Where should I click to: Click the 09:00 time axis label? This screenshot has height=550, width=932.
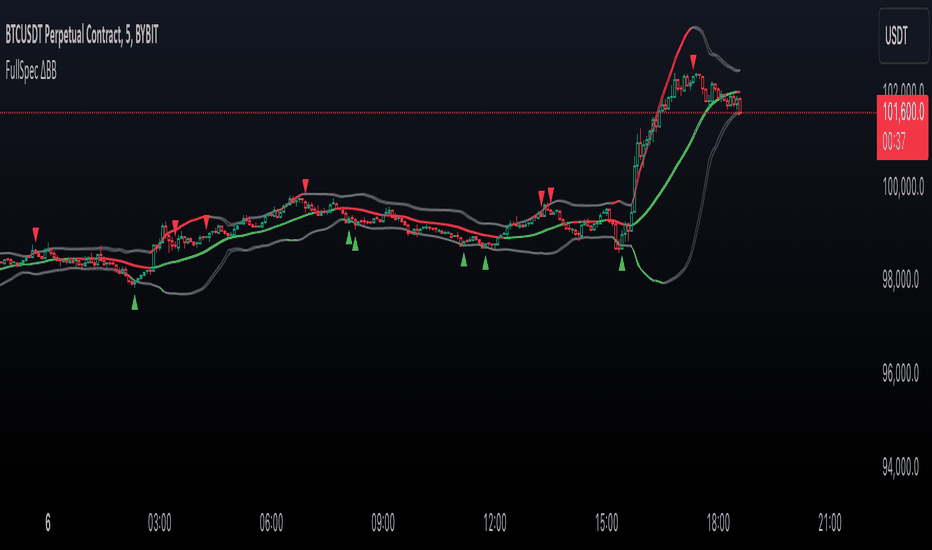click(383, 523)
